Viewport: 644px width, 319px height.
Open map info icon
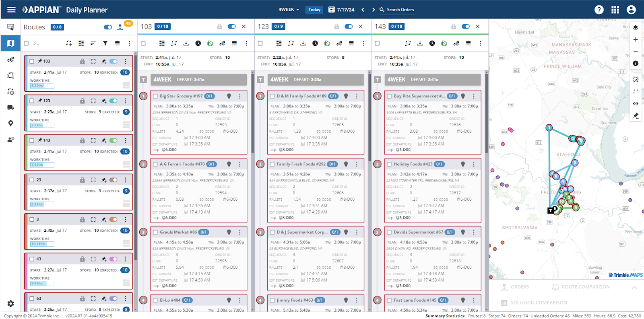[x=636, y=63]
